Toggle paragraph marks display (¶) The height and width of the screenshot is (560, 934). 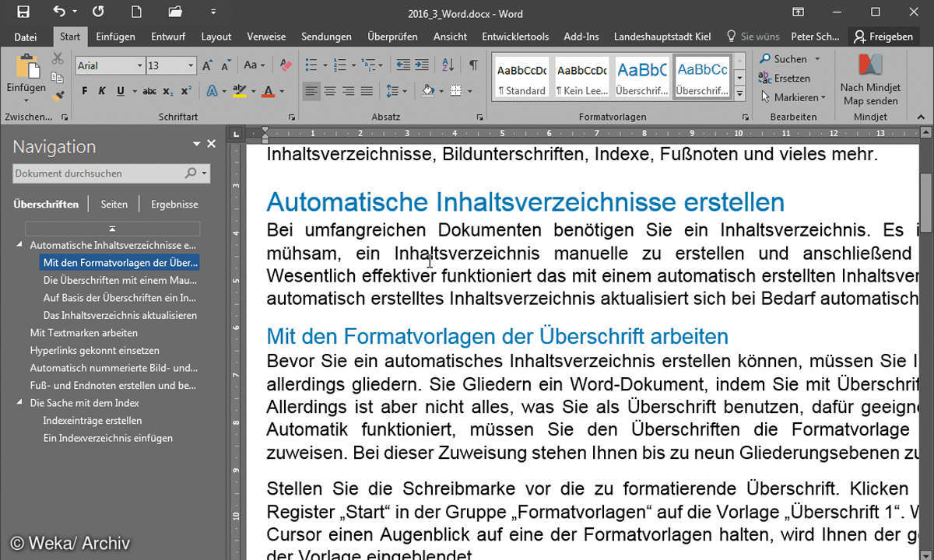[474, 65]
